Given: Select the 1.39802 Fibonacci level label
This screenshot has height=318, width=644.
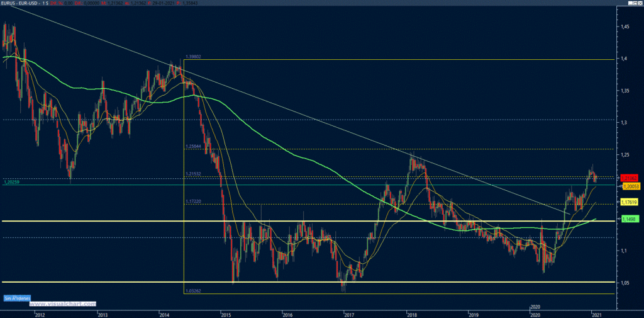Looking at the screenshot, I should tap(192, 57).
